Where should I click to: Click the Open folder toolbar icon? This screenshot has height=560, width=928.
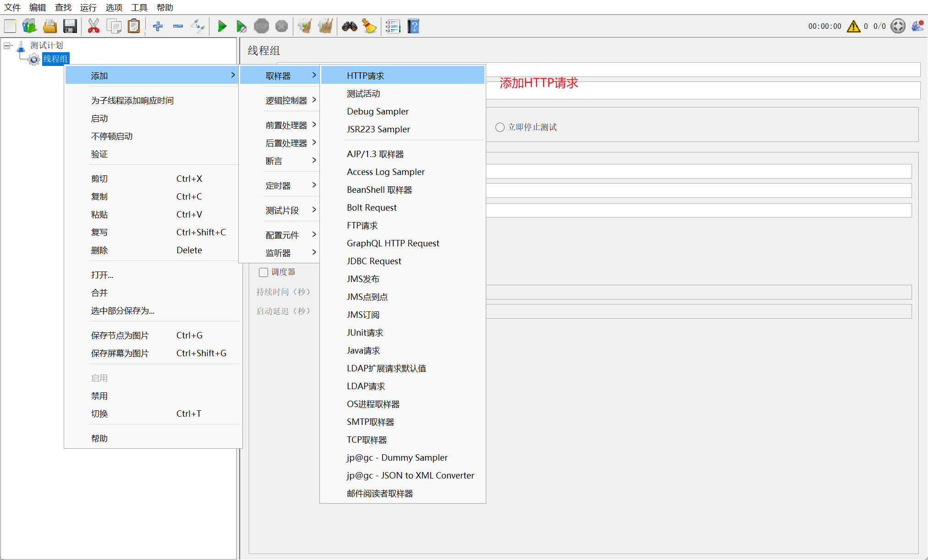pos(49,26)
